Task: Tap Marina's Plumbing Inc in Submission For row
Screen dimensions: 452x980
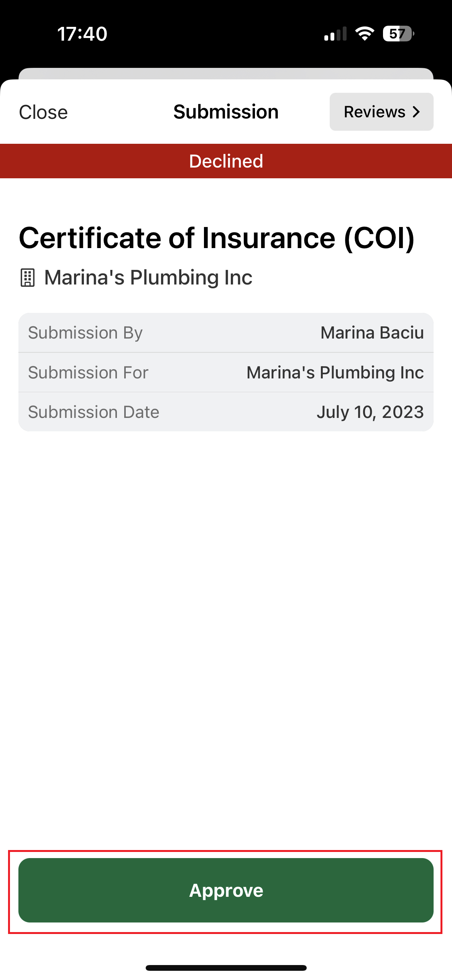Action: click(x=335, y=373)
